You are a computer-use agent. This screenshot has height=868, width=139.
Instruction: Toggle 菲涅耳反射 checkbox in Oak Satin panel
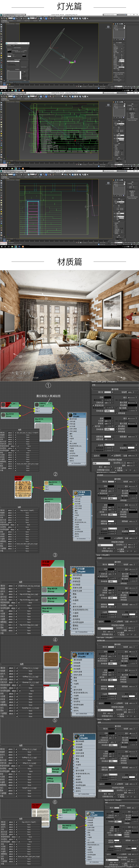tap(98, 658)
